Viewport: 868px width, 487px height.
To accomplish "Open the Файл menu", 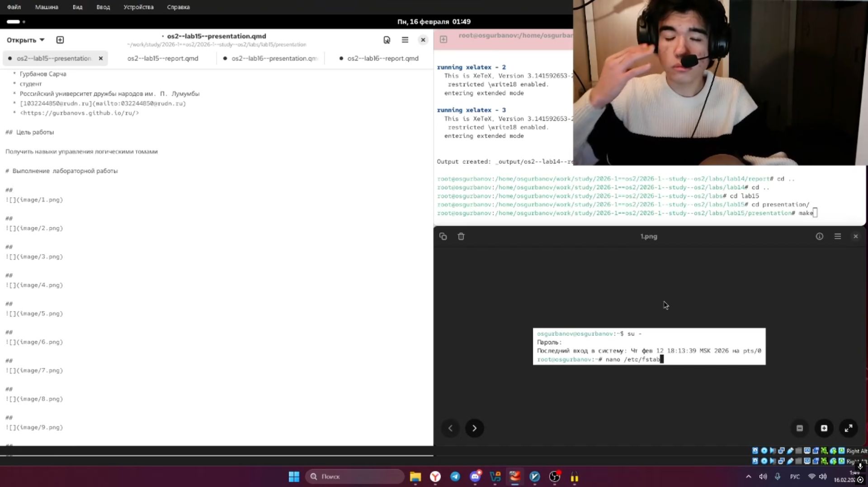I will point(14,7).
